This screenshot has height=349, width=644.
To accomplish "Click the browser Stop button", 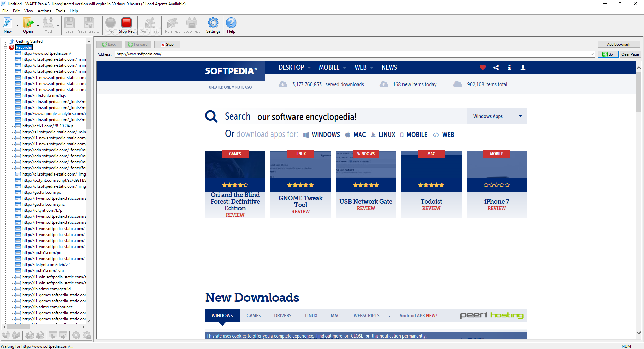I will click(167, 44).
